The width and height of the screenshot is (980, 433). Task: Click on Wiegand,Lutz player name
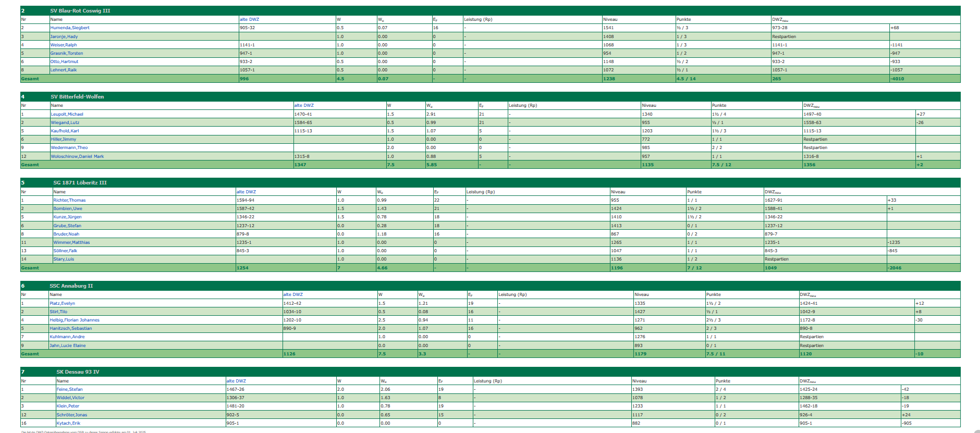(x=65, y=122)
